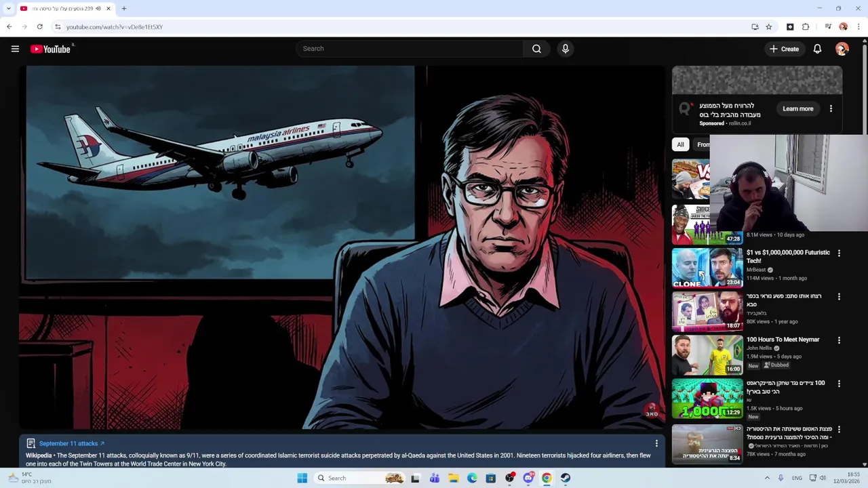Open John Nellis channel name

pos(759,348)
